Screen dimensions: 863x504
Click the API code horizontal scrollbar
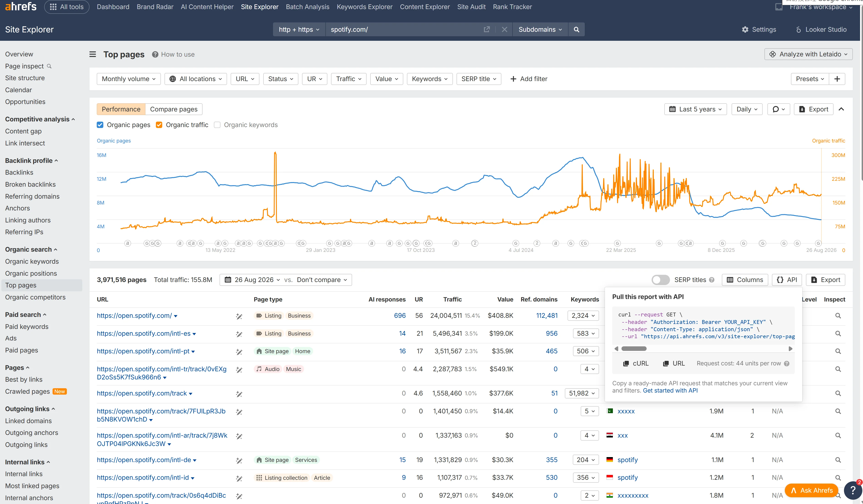tap(634, 349)
